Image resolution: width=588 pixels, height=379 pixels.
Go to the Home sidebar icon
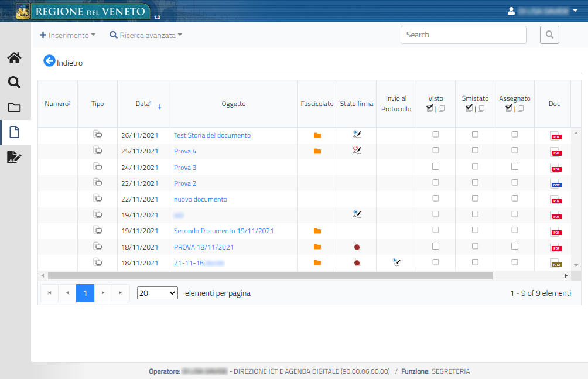(14, 58)
